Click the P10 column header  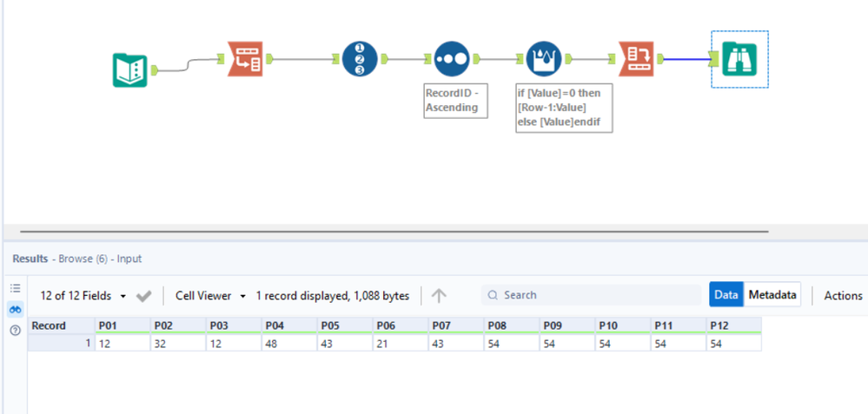[x=623, y=325]
